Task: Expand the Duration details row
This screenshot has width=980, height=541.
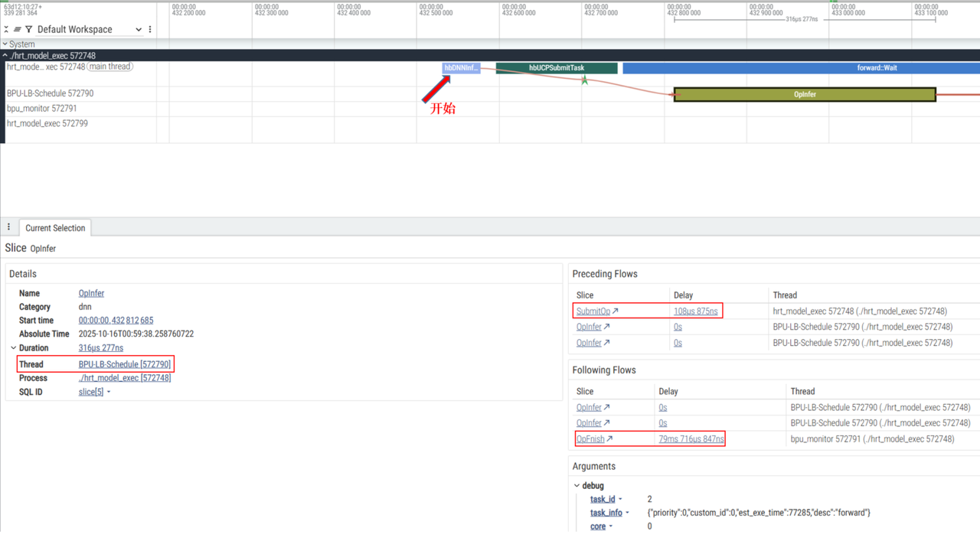Action: [x=13, y=348]
